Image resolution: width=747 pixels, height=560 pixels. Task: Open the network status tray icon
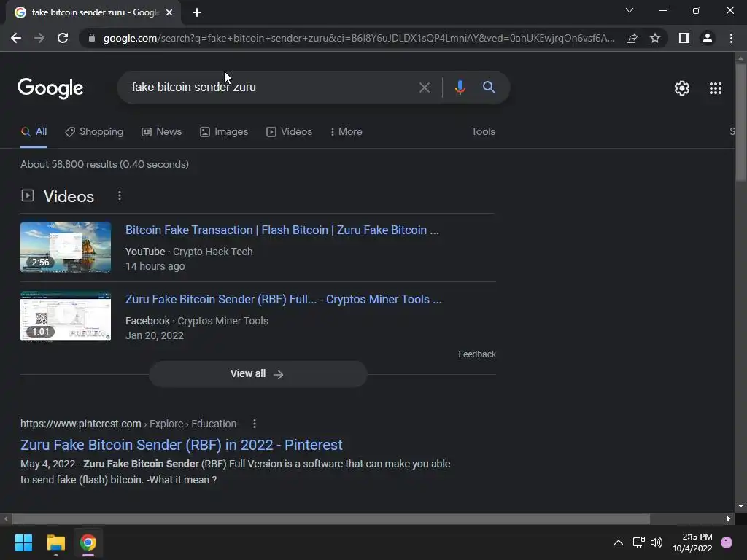coord(638,542)
